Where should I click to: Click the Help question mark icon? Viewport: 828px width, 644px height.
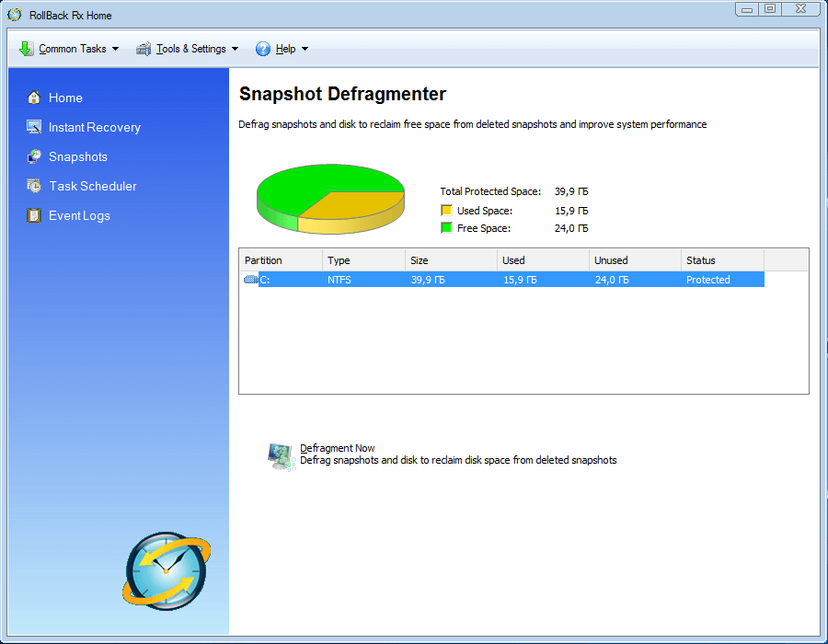[262, 49]
